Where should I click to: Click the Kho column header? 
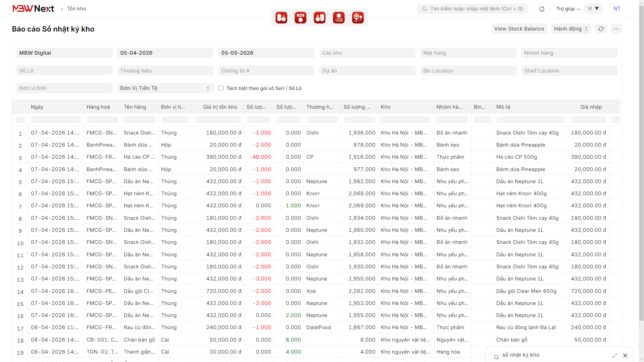(x=406, y=107)
